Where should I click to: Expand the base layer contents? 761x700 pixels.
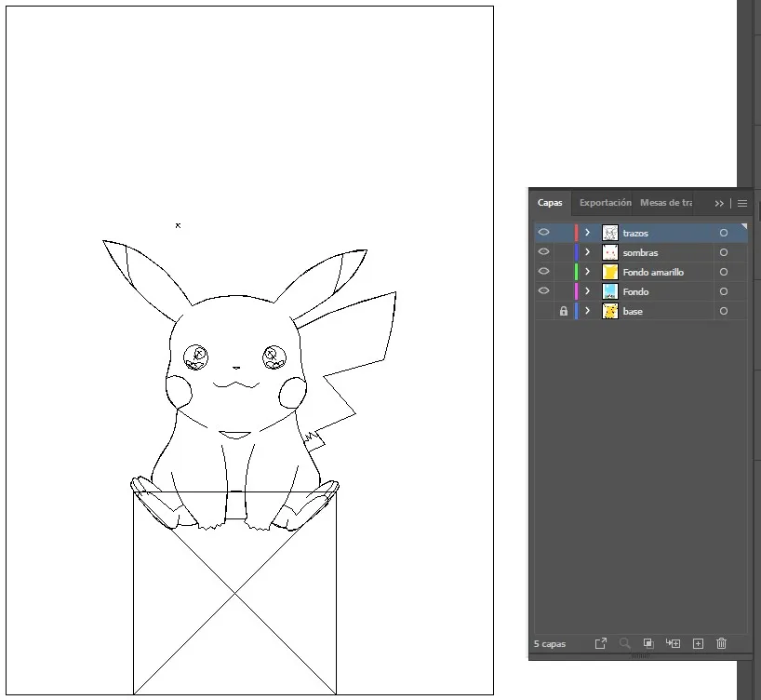587,310
